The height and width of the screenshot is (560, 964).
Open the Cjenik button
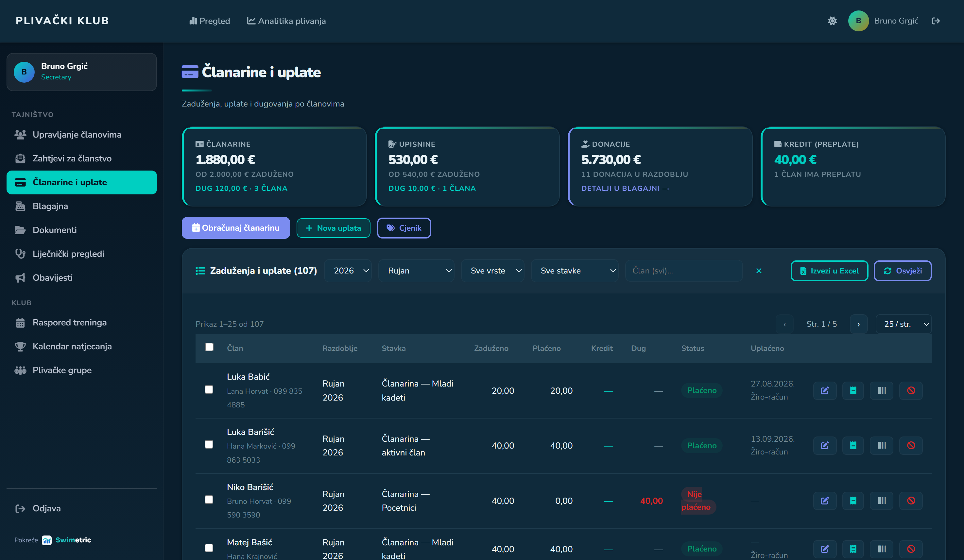[x=404, y=228]
